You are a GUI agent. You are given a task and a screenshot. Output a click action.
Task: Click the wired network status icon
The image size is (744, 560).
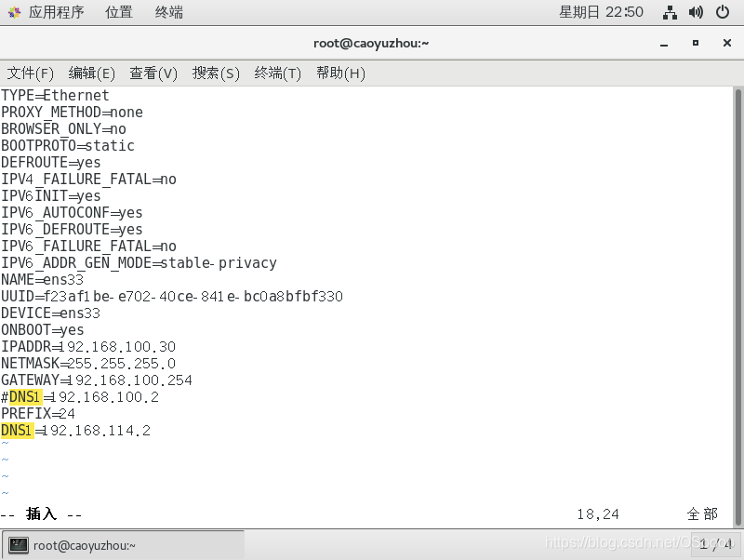pyautogui.click(x=670, y=12)
